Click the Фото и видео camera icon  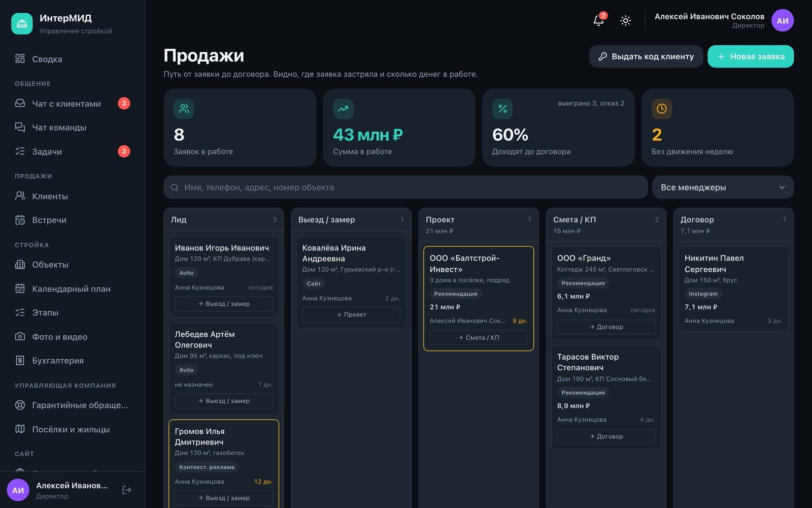tap(20, 336)
